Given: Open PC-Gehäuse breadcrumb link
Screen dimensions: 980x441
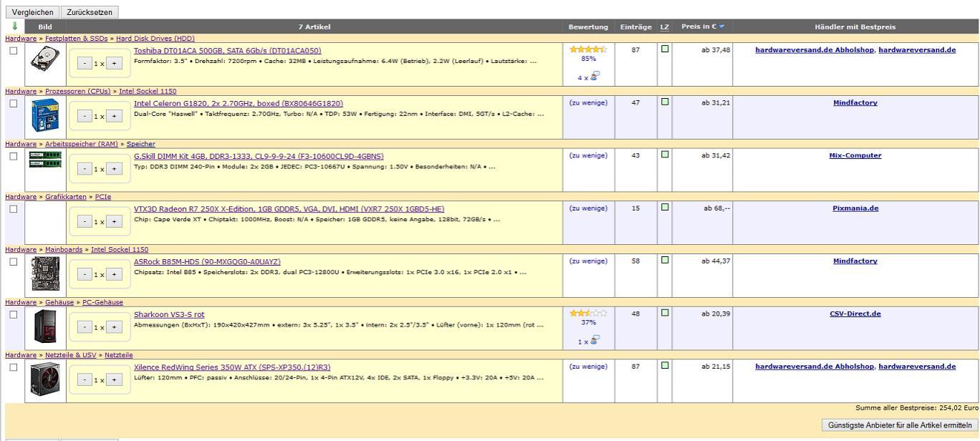Looking at the screenshot, I should [102, 302].
